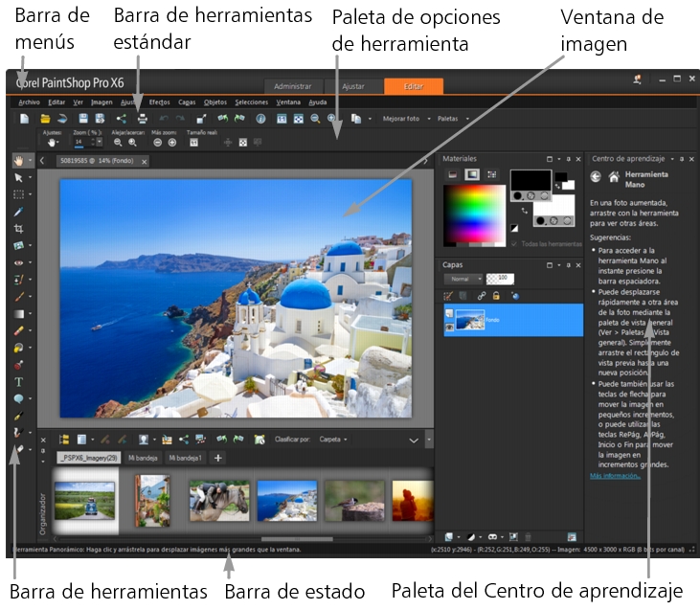The width and height of the screenshot is (700, 610).
Task: Toggle the layer lock icon in Capas
Action: (496, 296)
